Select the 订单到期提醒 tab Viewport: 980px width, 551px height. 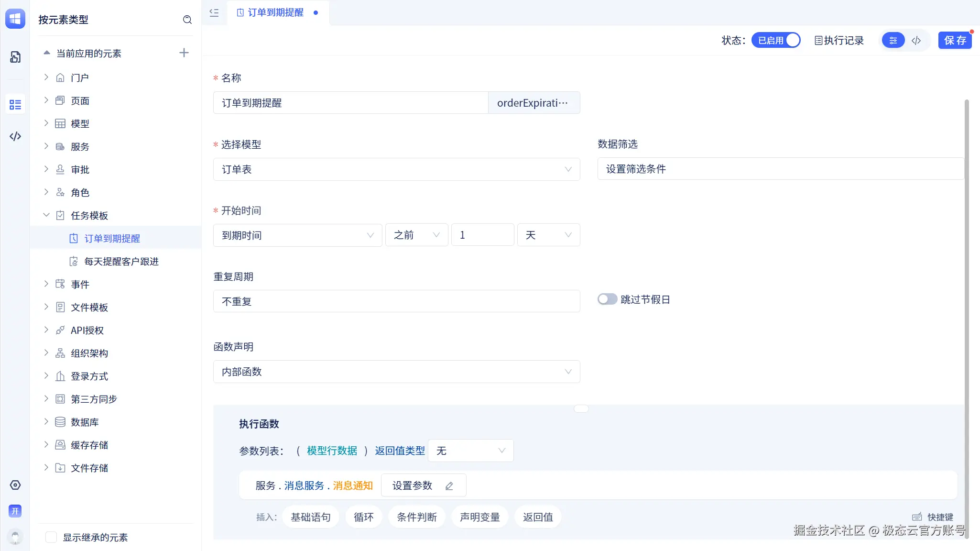point(275,13)
